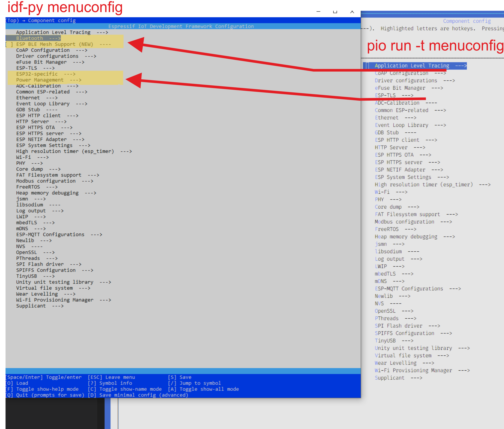The height and width of the screenshot is (429, 504).
Task: Select FAT Filesystem support in idf-py window
Action: pos(57,175)
